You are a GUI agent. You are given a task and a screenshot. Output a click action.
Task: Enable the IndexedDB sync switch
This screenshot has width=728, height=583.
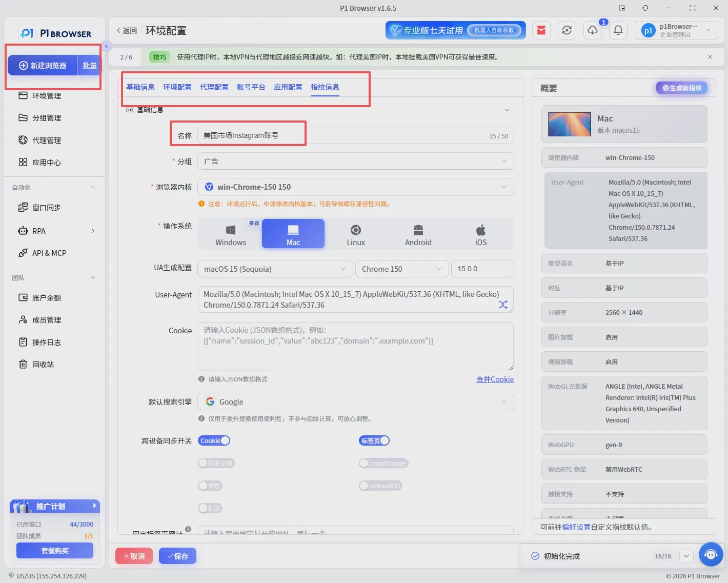[380, 486]
